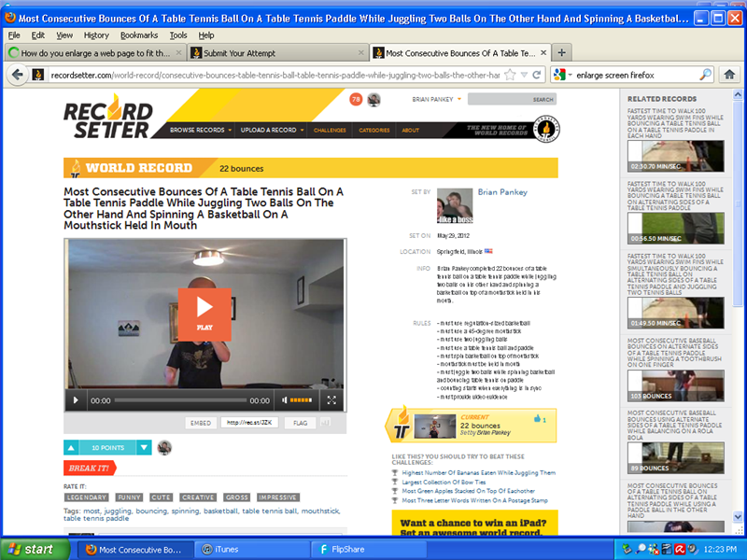747x560 pixels.
Task: Open the URL history dropdown arrow
Action: pos(524,75)
